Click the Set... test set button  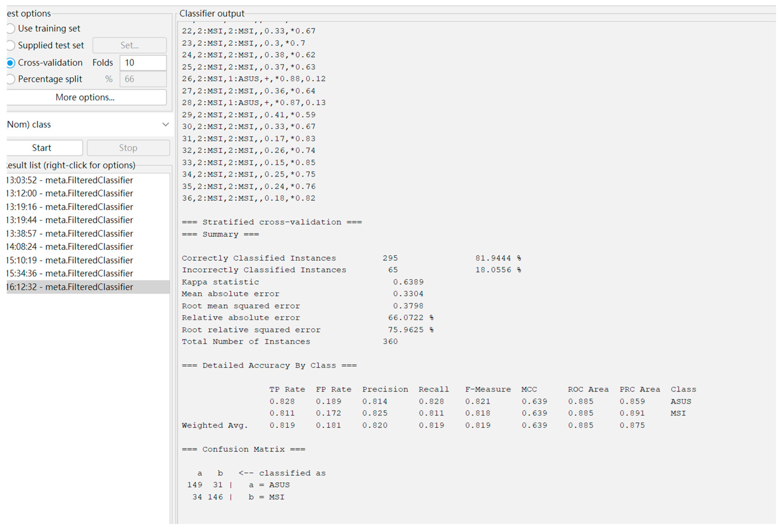coord(129,45)
